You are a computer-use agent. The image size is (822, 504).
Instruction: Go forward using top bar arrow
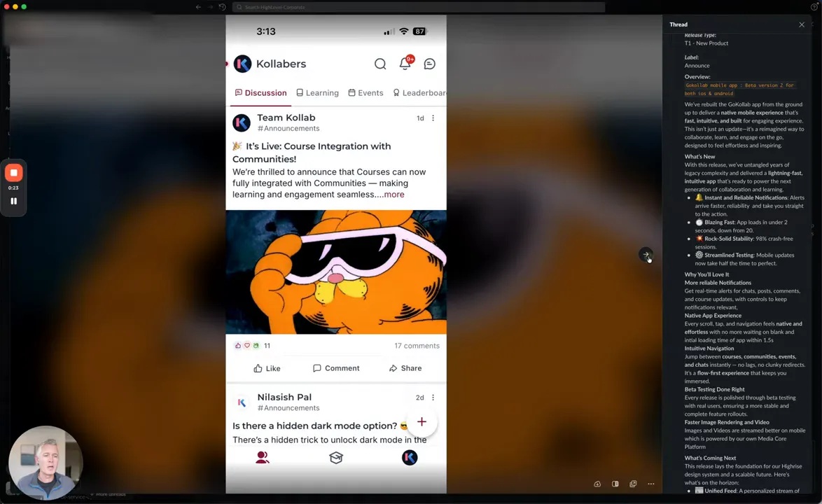tap(210, 7)
